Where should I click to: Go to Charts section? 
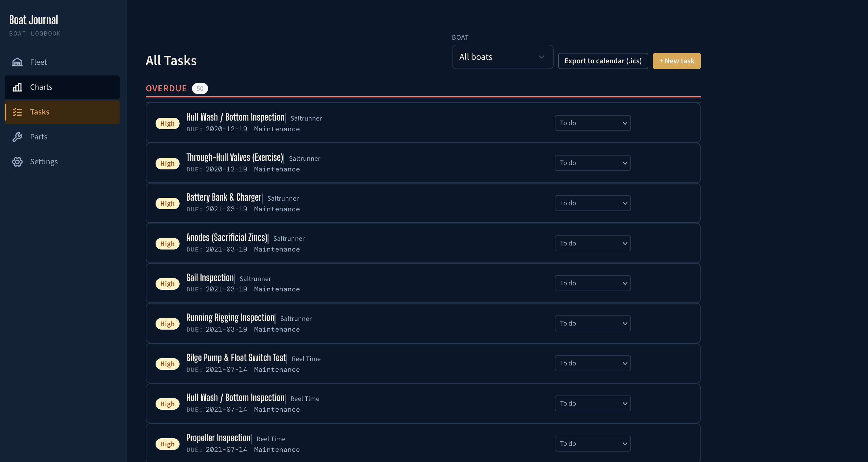[x=62, y=87]
